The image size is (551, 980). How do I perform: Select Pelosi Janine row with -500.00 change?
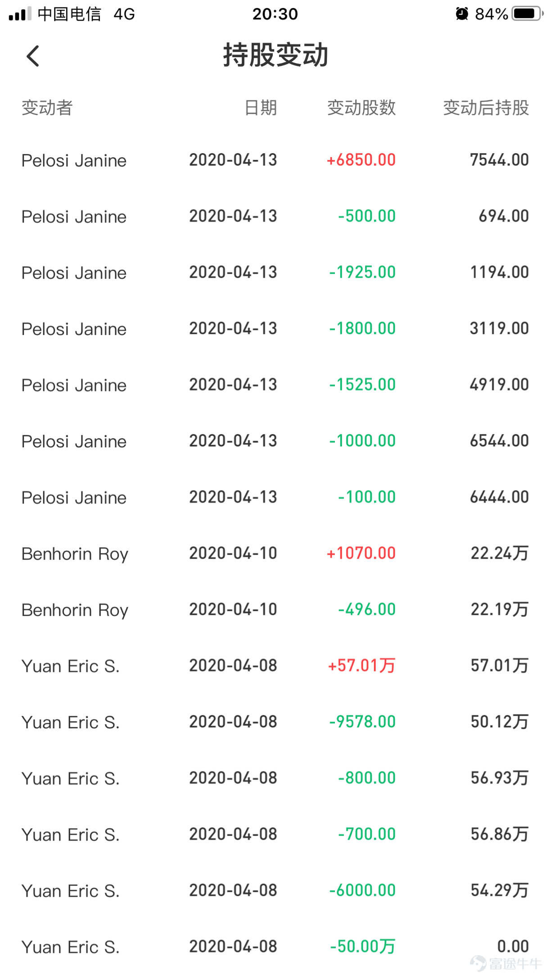click(275, 217)
